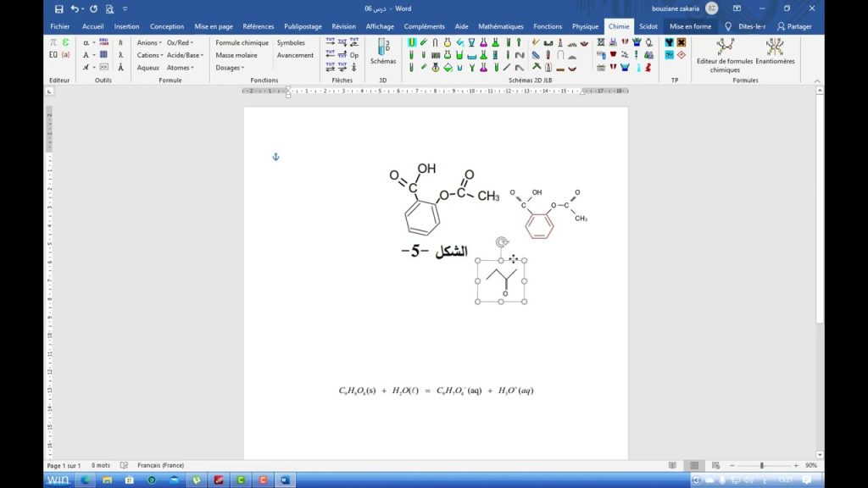Click the Masse molaire button

click(x=236, y=55)
